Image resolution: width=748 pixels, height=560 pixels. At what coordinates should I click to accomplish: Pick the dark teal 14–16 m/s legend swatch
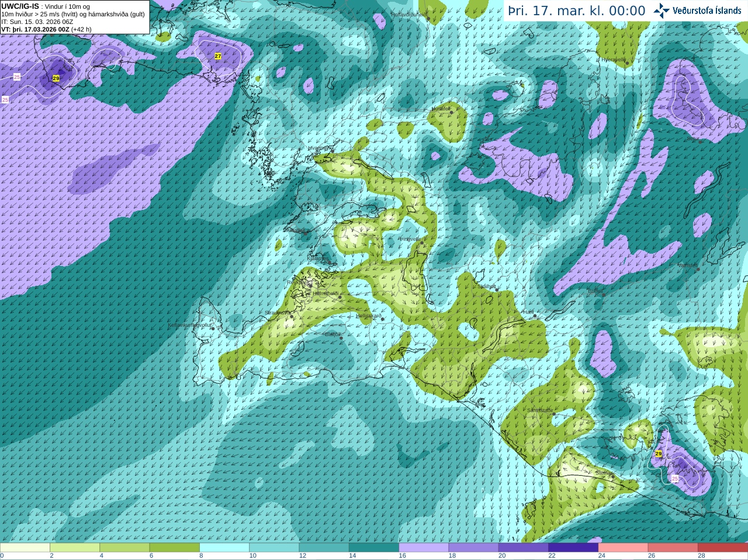click(374, 548)
